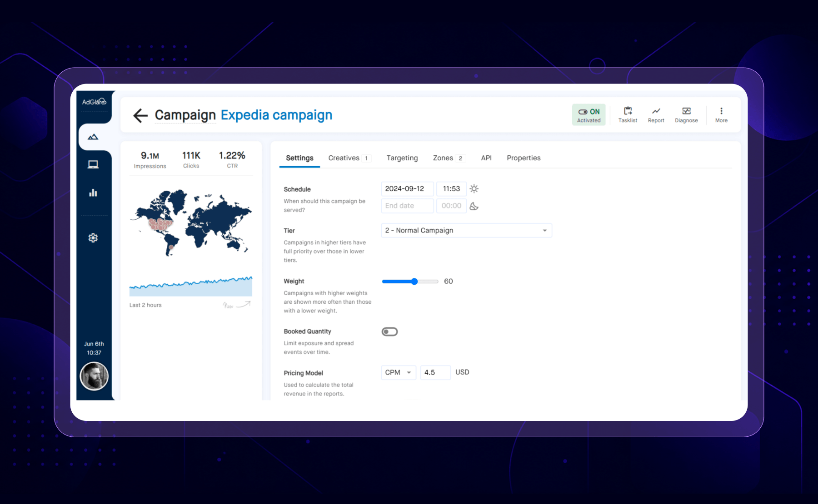The height and width of the screenshot is (504, 818).
Task: Click the Last 2 hours traffic chart
Action: click(x=191, y=286)
